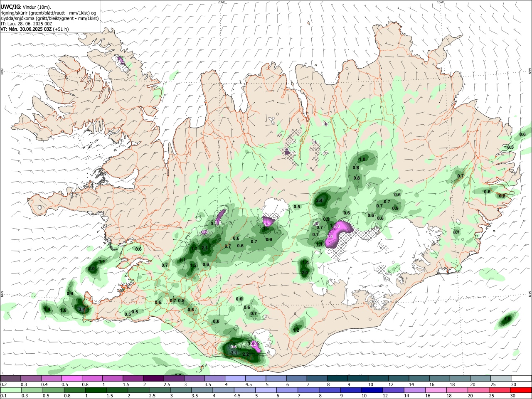Click the darkest purple snow swatch starting at 2
532x399 pixels.
(153, 378)
